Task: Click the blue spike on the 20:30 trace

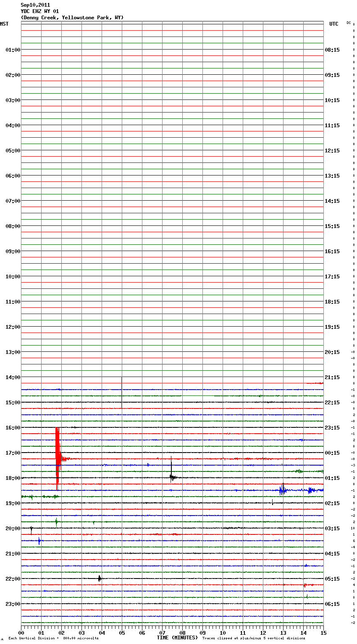Action: tap(39, 541)
